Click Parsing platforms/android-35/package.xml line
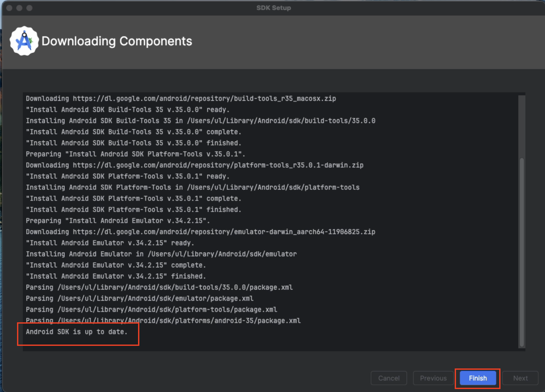 [163, 320]
